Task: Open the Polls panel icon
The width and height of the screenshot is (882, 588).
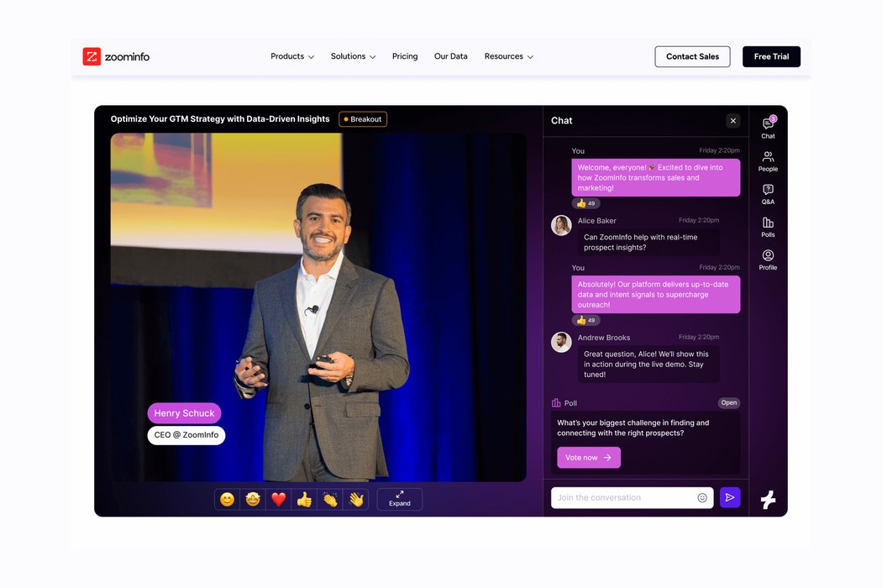Action: [768, 227]
